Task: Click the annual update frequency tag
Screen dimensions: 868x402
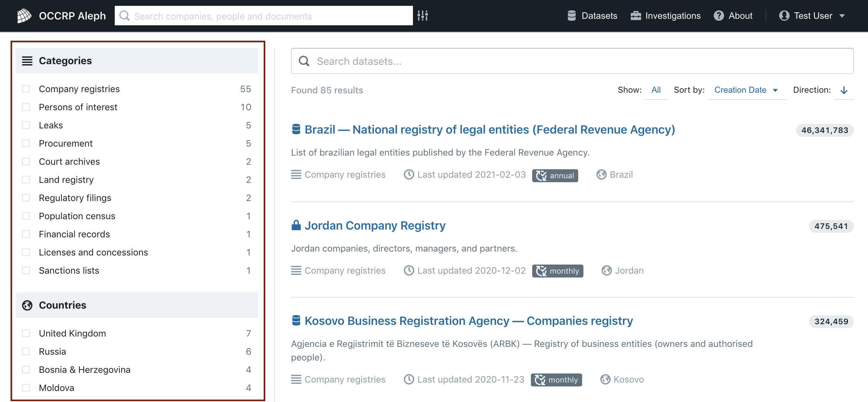Action: pyautogui.click(x=555, y=175)
